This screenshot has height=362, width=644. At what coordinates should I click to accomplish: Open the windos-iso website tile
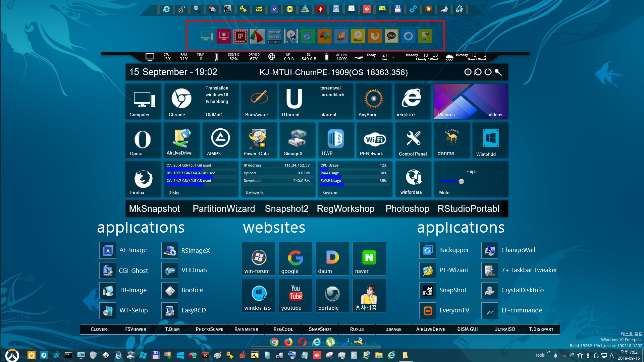click(259, 296)
